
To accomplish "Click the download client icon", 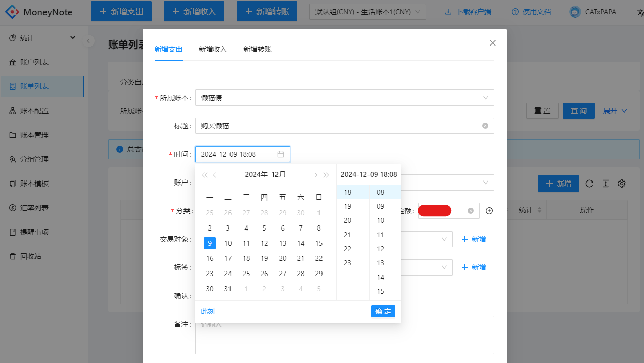I will [448, 12].
